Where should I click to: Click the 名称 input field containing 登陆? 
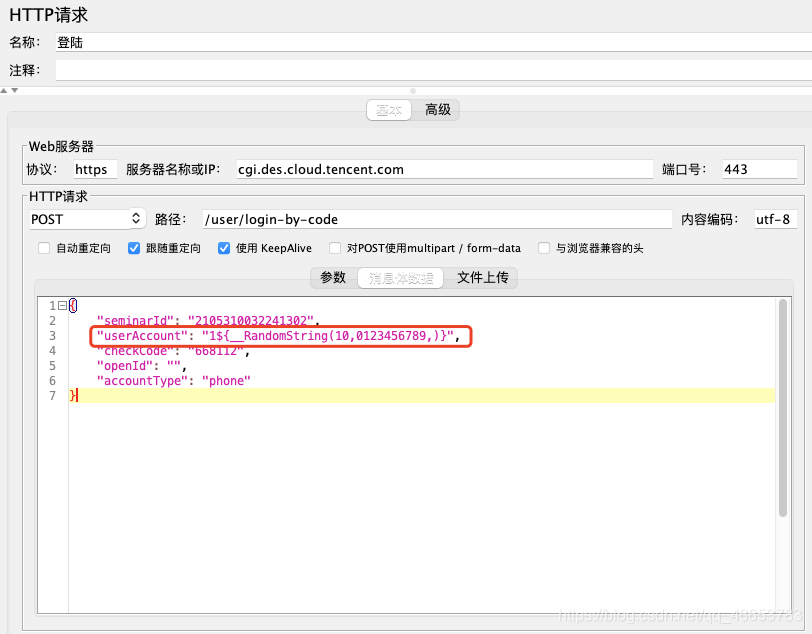point(433,42)
